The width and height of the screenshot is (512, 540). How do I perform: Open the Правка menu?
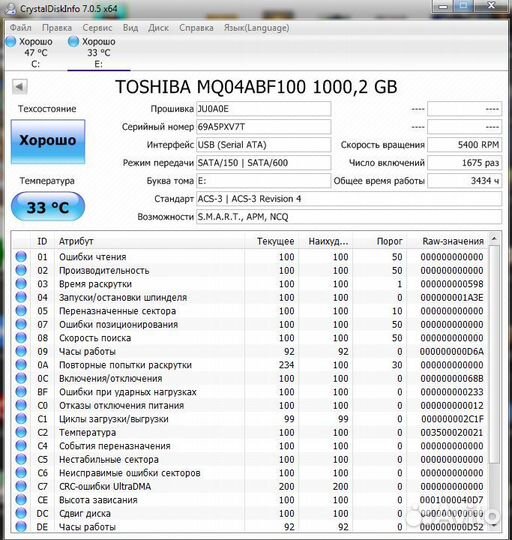coord(57,28)
